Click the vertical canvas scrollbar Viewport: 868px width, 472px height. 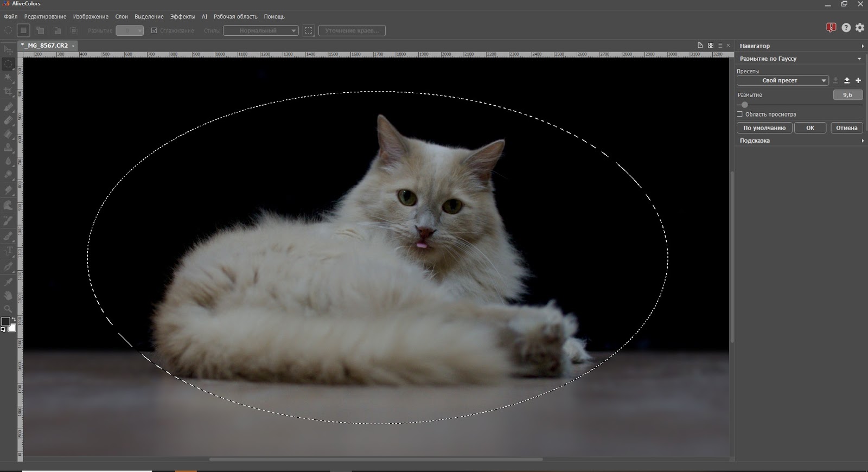[732, 256]
